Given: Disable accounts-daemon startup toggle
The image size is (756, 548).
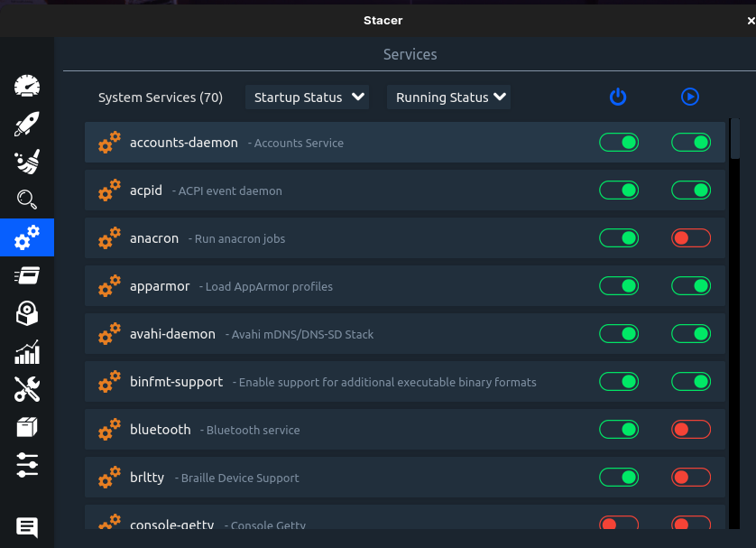Looking at the screenshot, I should [x=619, y=143].
